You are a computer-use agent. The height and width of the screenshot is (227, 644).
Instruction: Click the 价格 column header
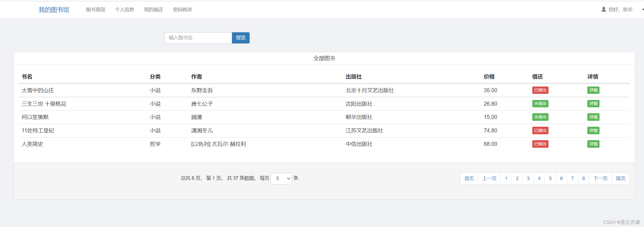point(489,77)
